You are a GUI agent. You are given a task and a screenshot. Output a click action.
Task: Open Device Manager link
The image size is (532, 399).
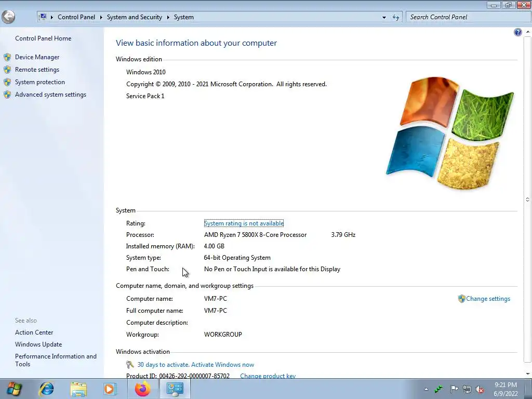pyautogui.click(x=37, y=57)
